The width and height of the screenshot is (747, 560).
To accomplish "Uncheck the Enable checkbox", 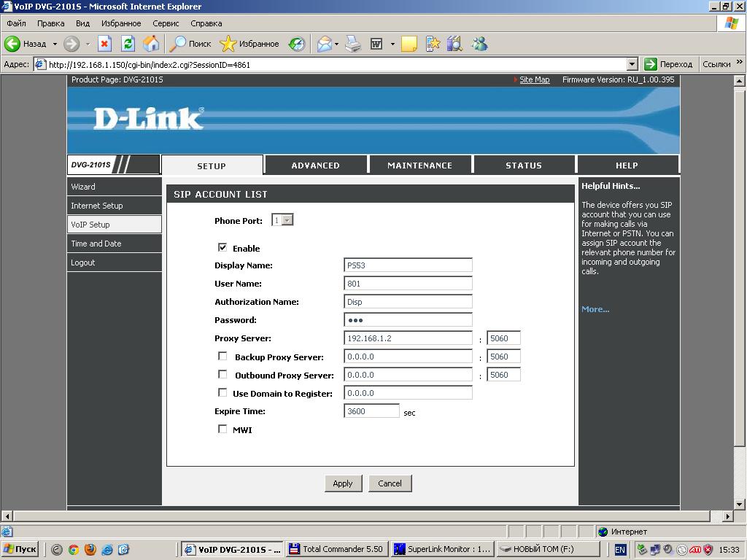I will [222, 248].
